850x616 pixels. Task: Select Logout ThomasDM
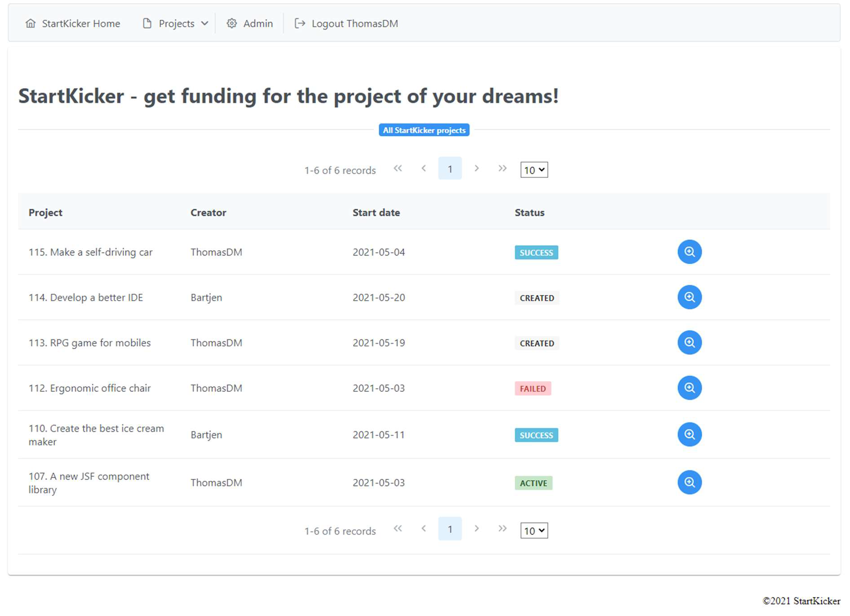click(x=346, y=23)
